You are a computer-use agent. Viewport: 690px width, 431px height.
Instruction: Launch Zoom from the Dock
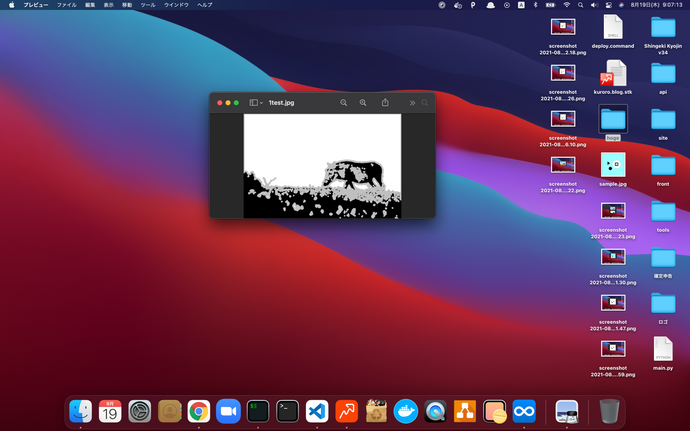point(228,411)
